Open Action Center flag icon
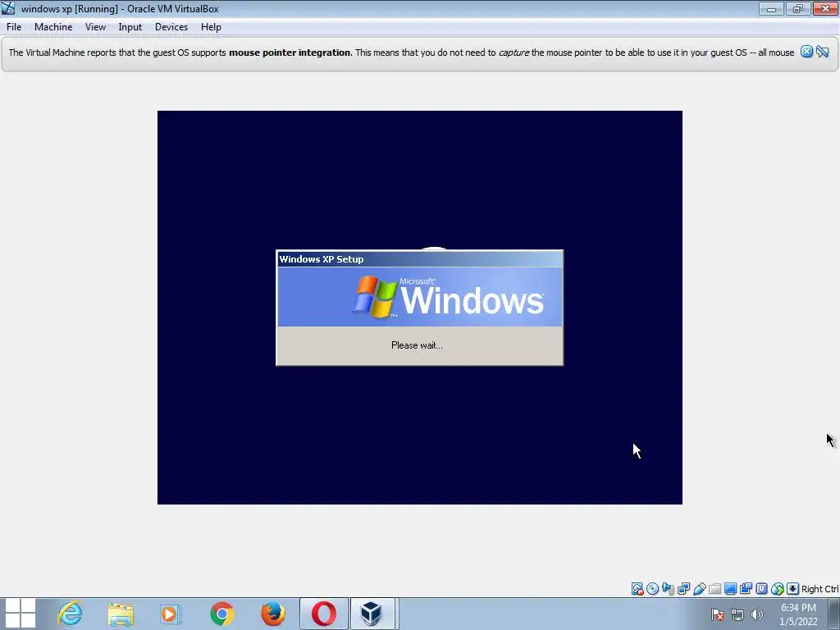 (718, 614)
